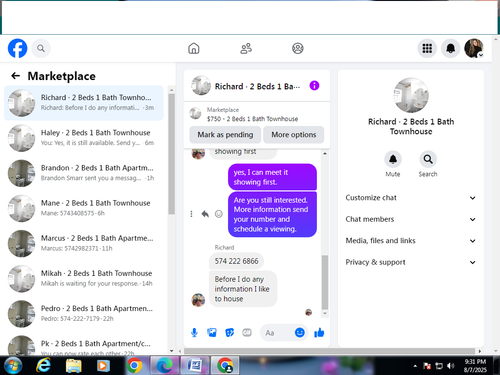Go to the Home feed icon
Screen dimensions: 500x375
click(194, 48)
